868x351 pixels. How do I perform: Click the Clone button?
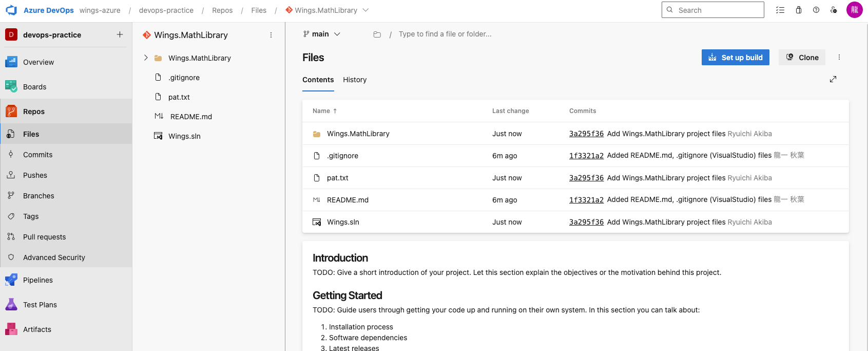point(802,58)
